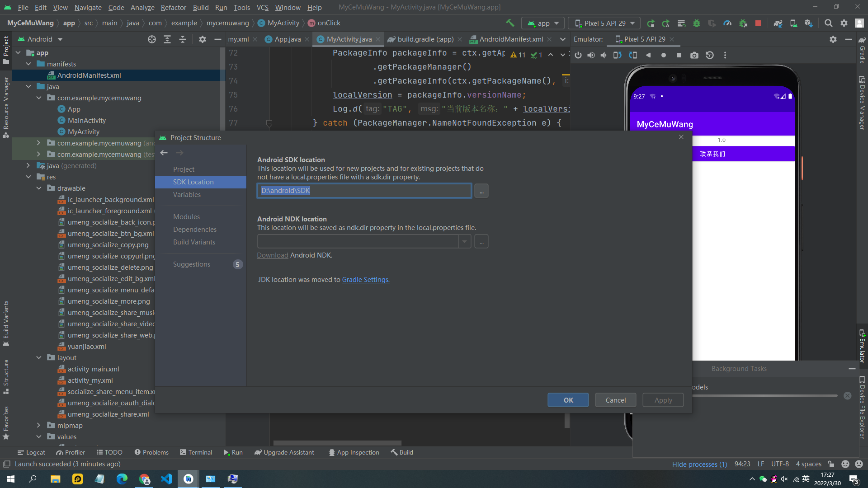This screenshot has width=868, height=488.
Task: Open the Pixel 5 API 29 device dropdown
Action: 604,23
